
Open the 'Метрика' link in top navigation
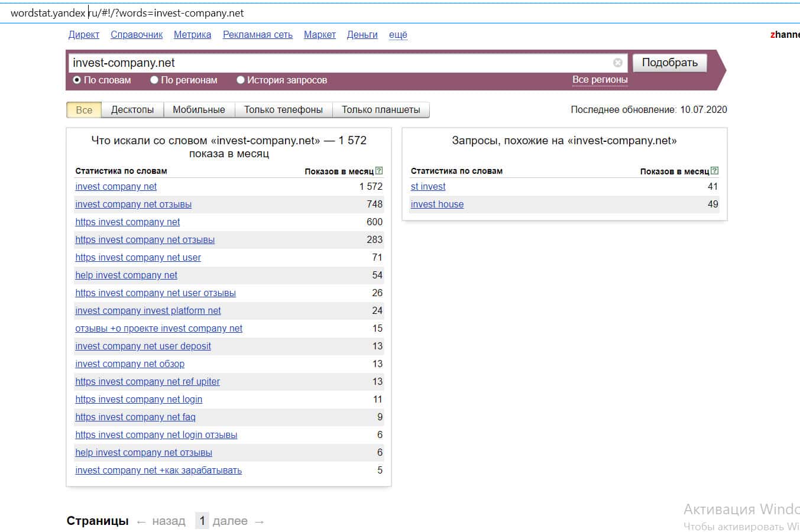[x=192, y=35]
